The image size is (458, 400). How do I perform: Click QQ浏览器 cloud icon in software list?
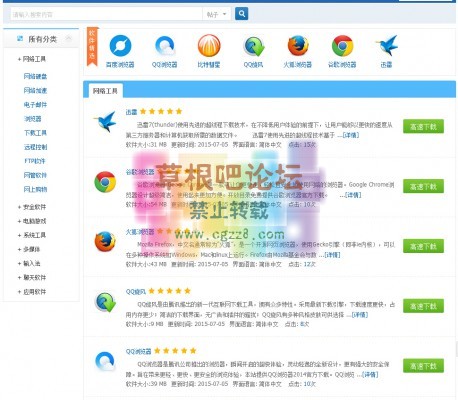click(x=105, y=361)
